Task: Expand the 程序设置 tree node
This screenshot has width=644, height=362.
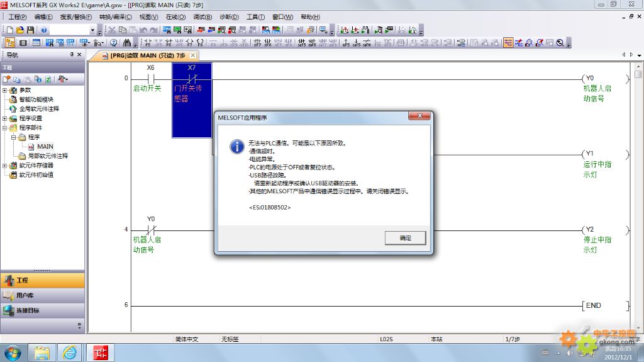Action: [x=4, y=118]
